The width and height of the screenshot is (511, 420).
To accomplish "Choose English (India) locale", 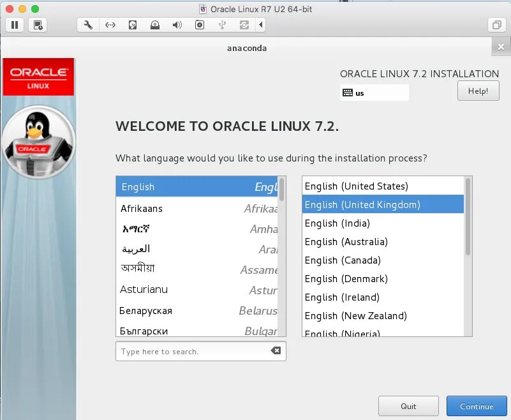I will (x=383, y=223).
